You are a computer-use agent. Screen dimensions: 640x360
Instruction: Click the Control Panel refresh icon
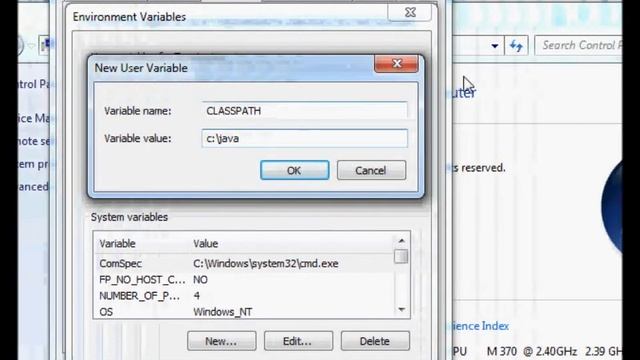pyautogui.click(x=516, y=46)
